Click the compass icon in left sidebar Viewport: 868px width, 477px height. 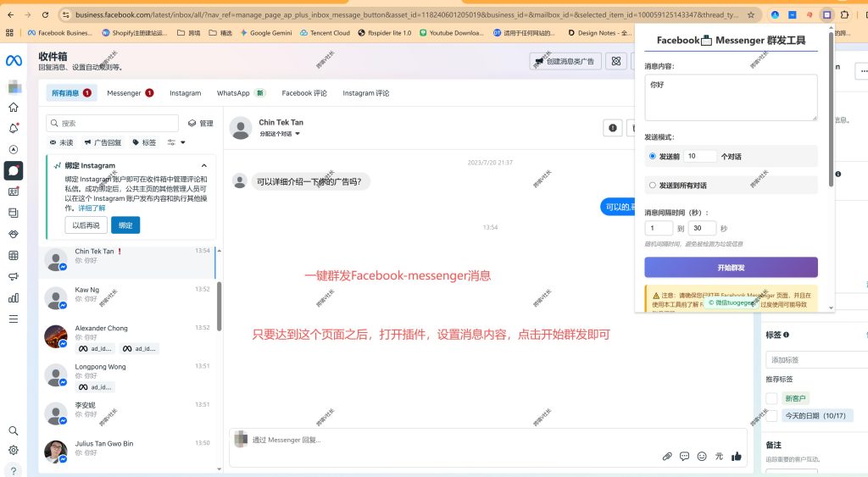[x=14, y=149]
